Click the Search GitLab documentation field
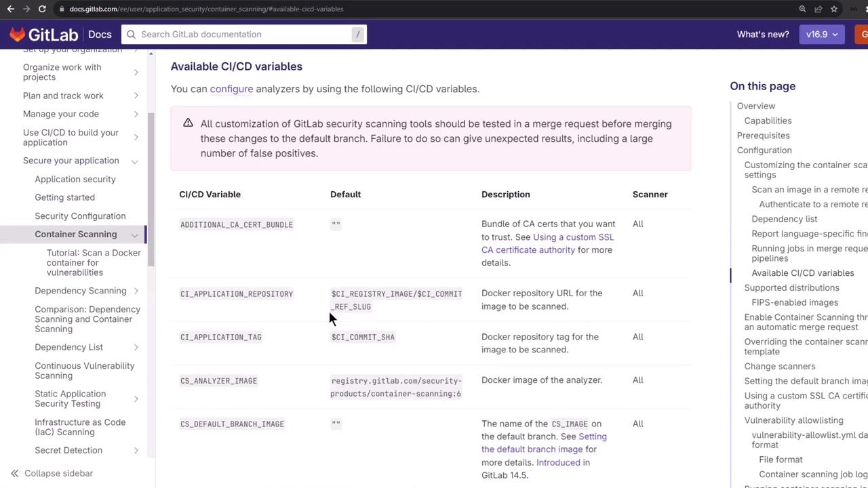 (244, 35)
